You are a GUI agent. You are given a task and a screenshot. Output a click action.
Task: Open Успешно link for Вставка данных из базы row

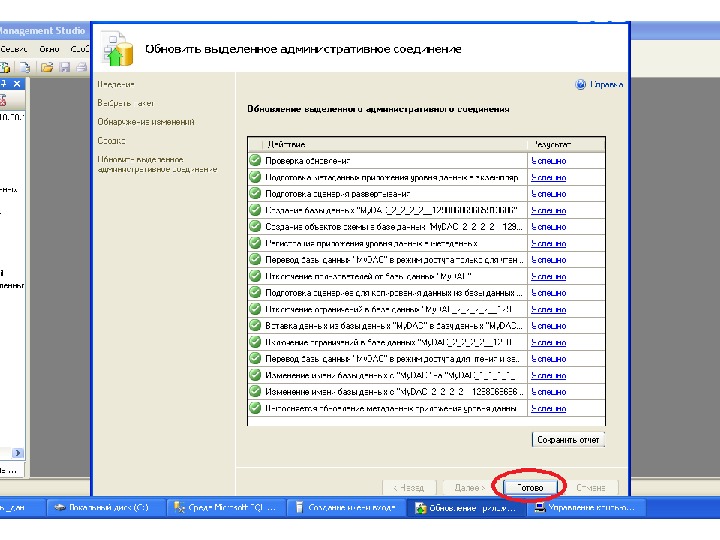[548, 326]
